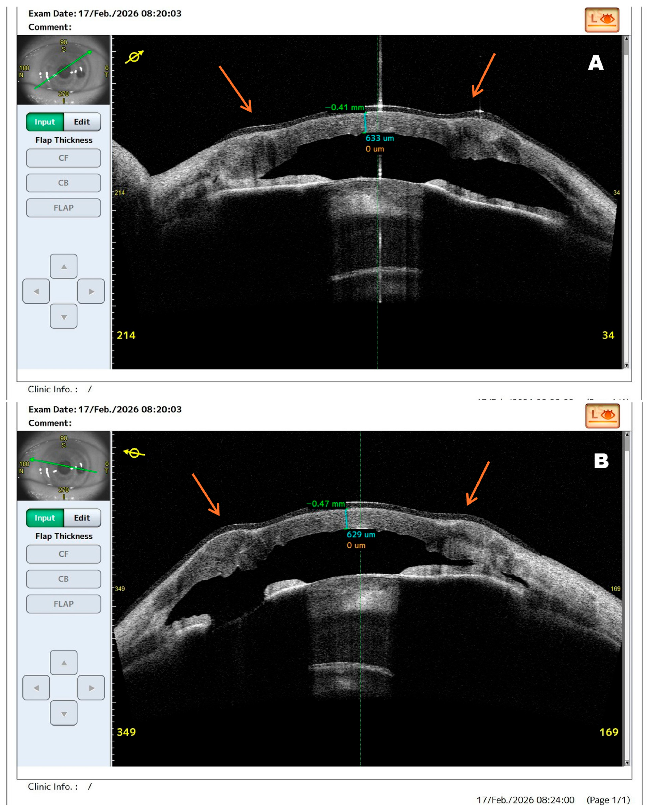The image size is (651, 812).
Task: Click the 0 um label below 633 um
Action: coord(375,149)
